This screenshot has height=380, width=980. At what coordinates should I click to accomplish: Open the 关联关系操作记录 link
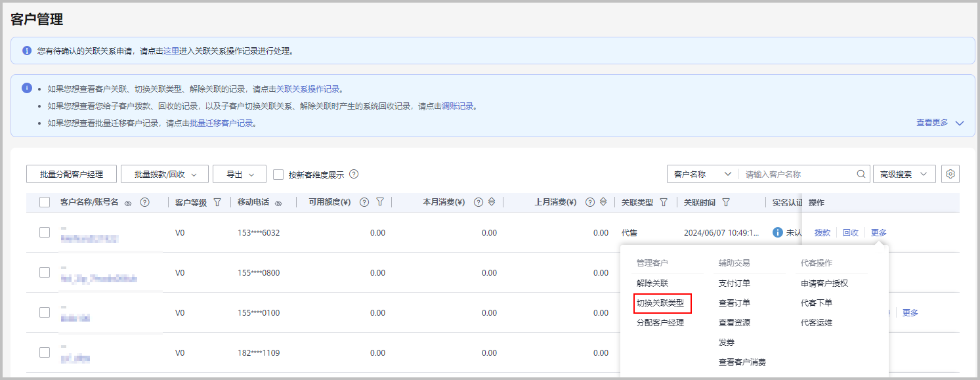tap(308, 89)
